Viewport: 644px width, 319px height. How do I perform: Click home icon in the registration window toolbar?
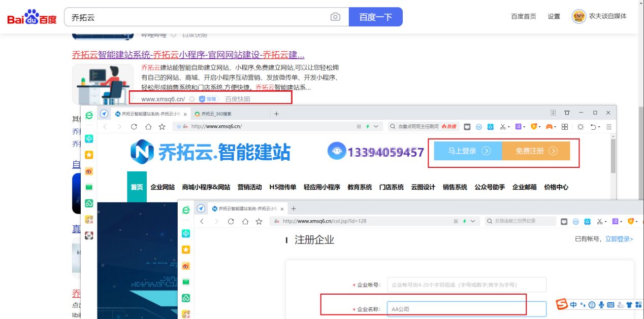(245, 222)
